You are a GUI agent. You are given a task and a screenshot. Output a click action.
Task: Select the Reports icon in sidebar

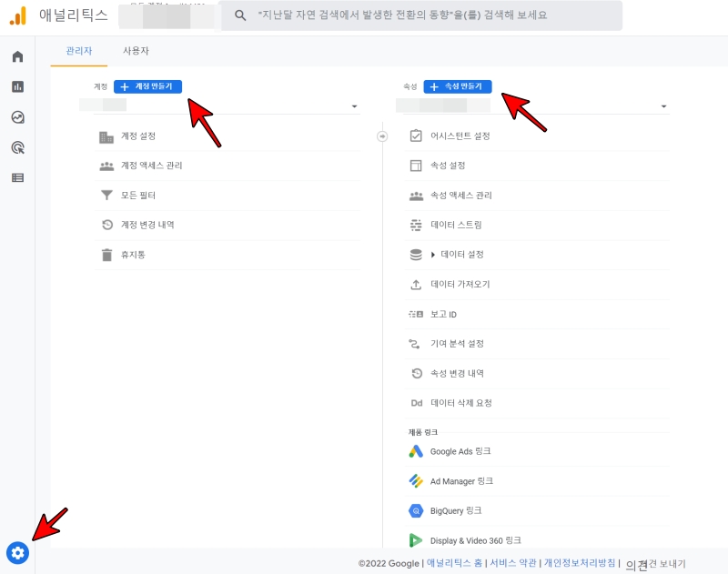click(16, 86)
